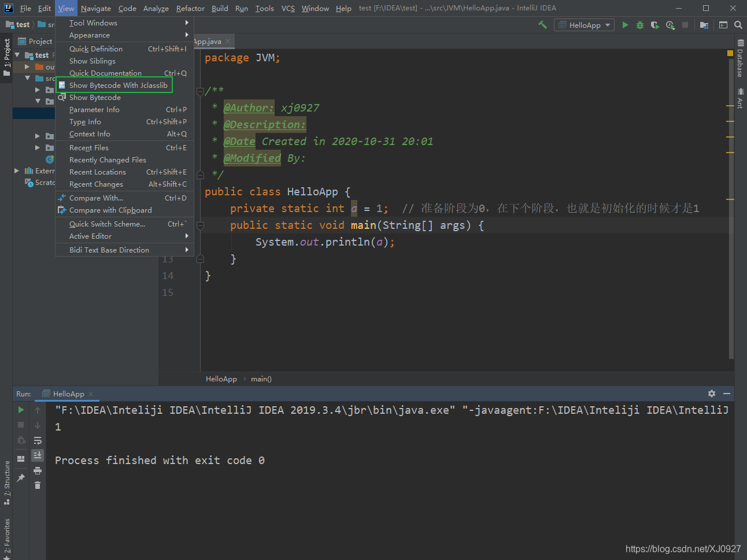Debug HelloApp with the bug icon
747x560 pixels.
click(x=640, y=25)
